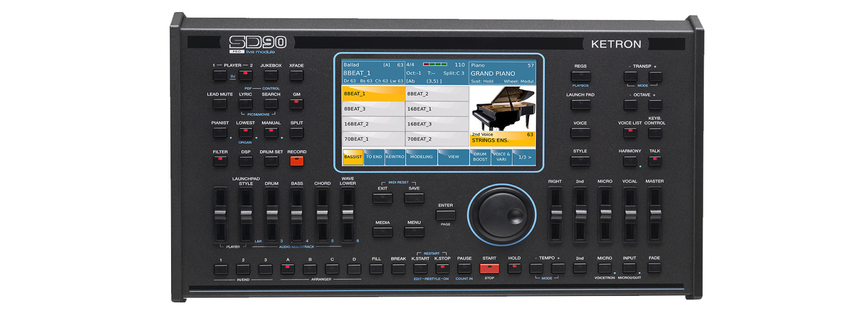Confirm with the ENTER button

[446, 215]
